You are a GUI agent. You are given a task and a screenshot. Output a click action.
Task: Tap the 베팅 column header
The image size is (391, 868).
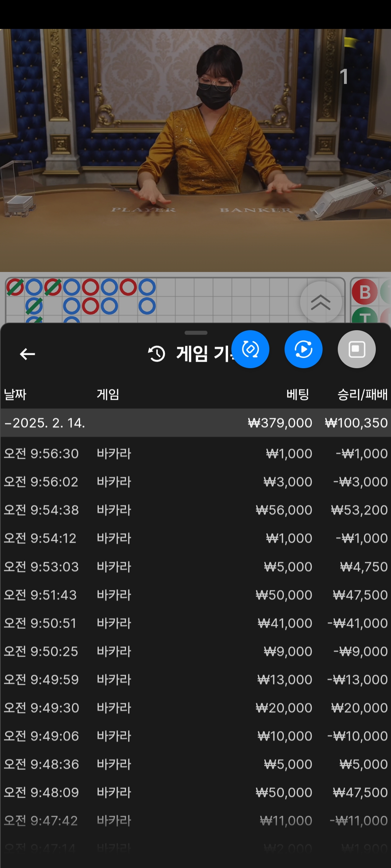coord(298,394)
